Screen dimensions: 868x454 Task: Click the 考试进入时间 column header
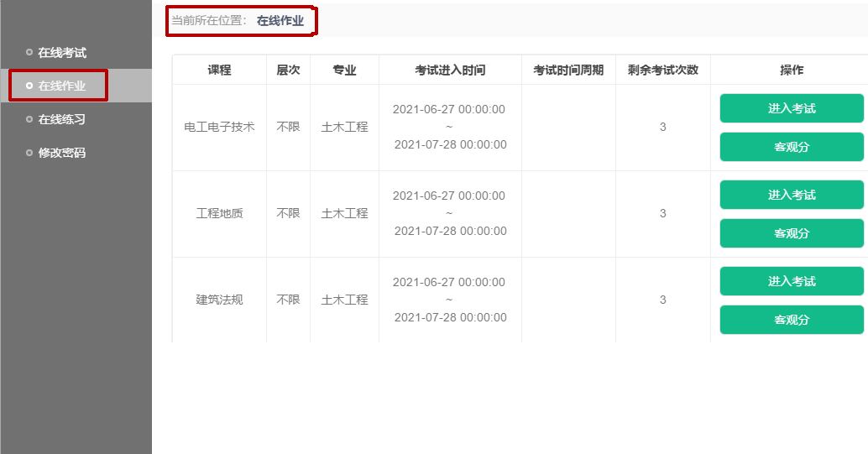point(450,70)
